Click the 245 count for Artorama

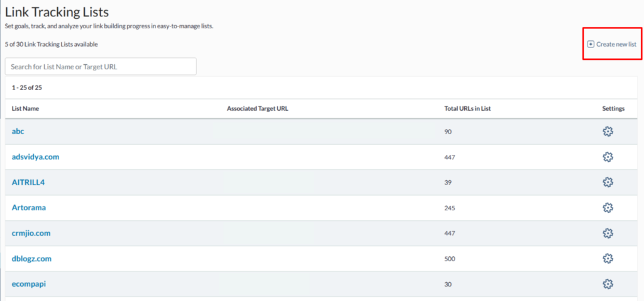click(x=450, y=208)
